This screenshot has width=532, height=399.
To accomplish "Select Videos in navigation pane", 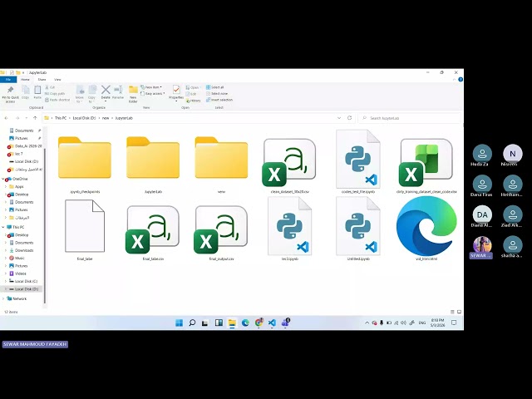I will coord(20,273).
